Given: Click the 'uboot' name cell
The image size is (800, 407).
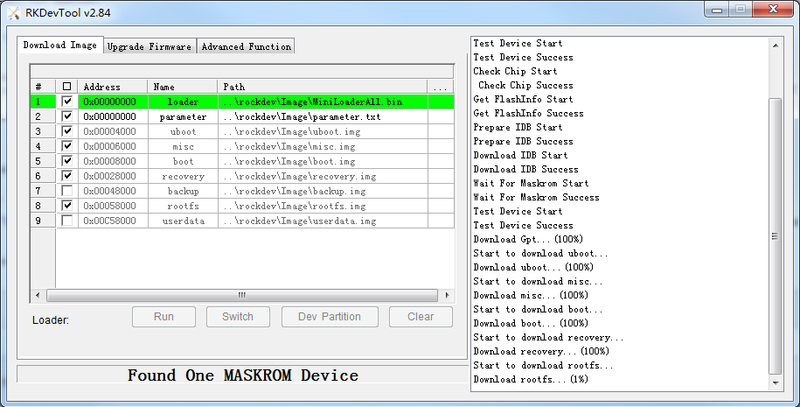Looking at the screenshot, I should (183, 131).
